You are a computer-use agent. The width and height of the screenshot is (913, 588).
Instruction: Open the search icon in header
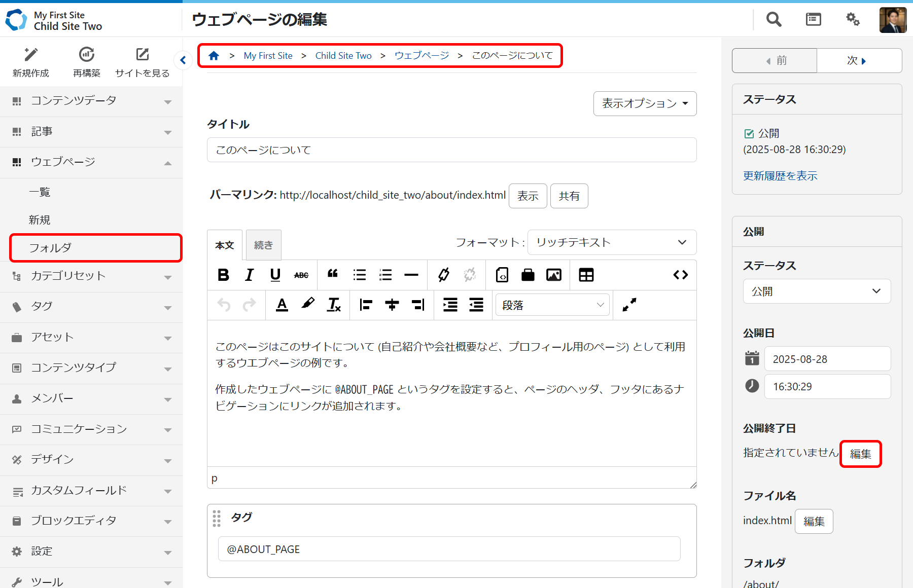click(x=774, y=19)
